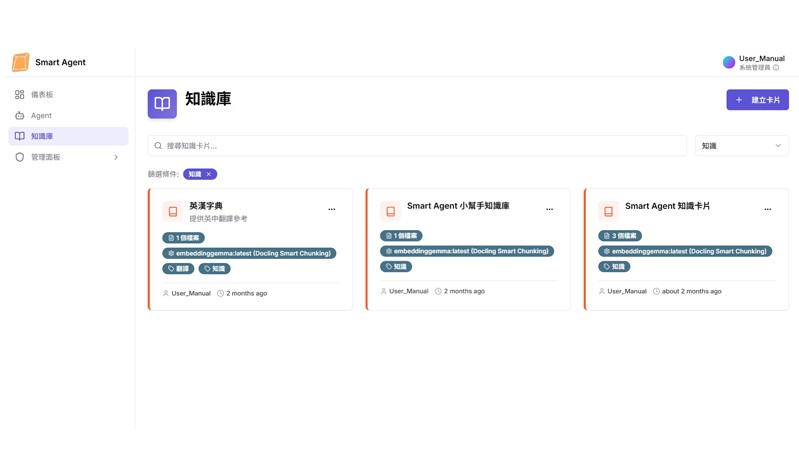Click the Smart Agent 知識卡片 book icon
The width and height of the screenshot is (799, 454).
(x=608, y=211)
